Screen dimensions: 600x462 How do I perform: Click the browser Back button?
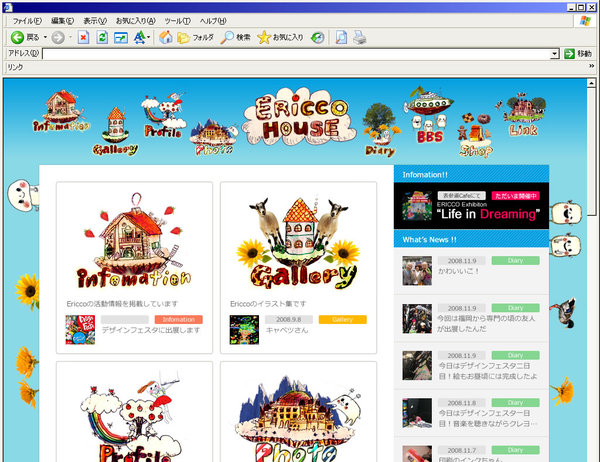(x=24, y=37)
